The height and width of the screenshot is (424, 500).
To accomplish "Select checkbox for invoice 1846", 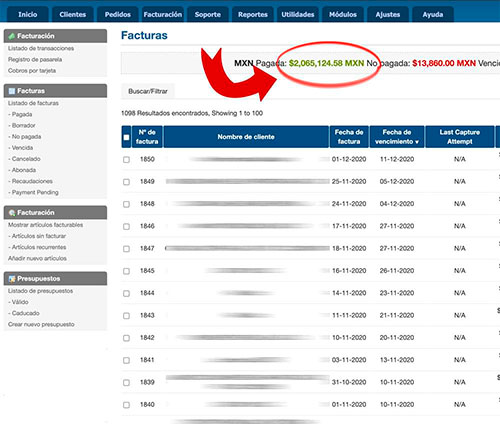I will (x=126, y=227).
